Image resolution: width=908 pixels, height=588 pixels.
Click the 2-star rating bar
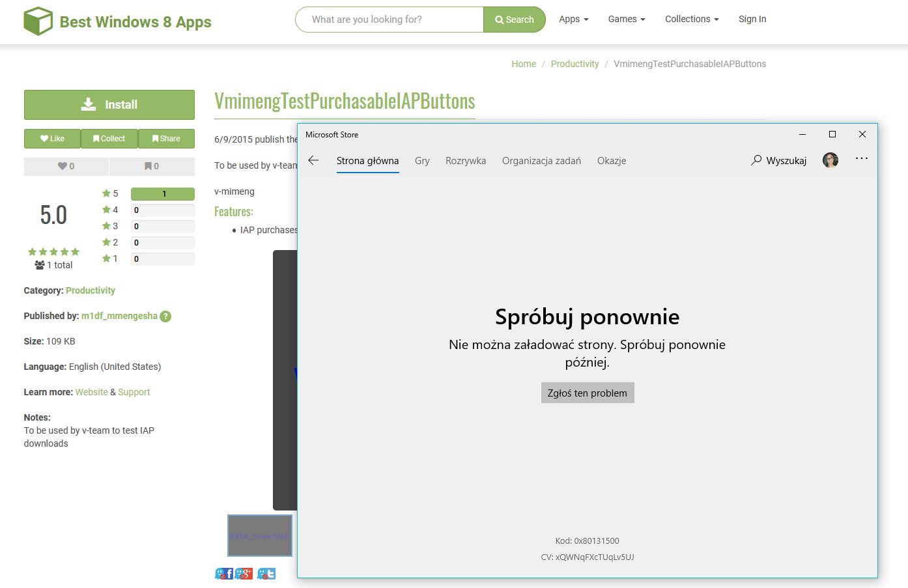pyautogui.click(x=163, y=242)
